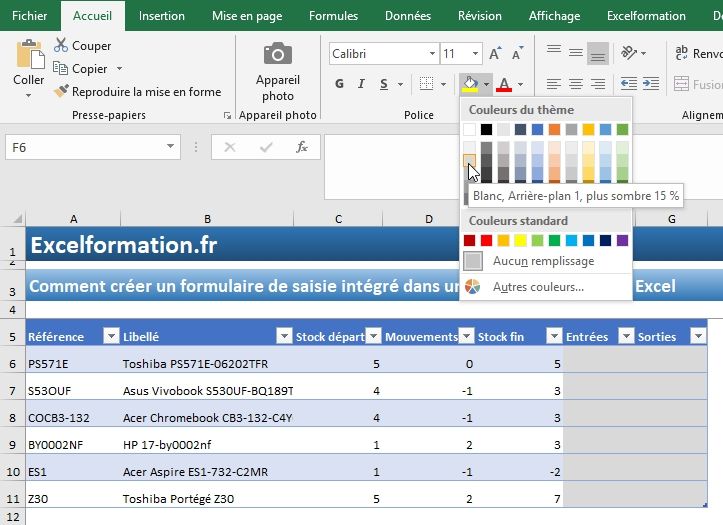The image size is (723, 525).
Task: Open the Coller dropdown arrow
Action: pyautogui.click(x=28, y=95)
